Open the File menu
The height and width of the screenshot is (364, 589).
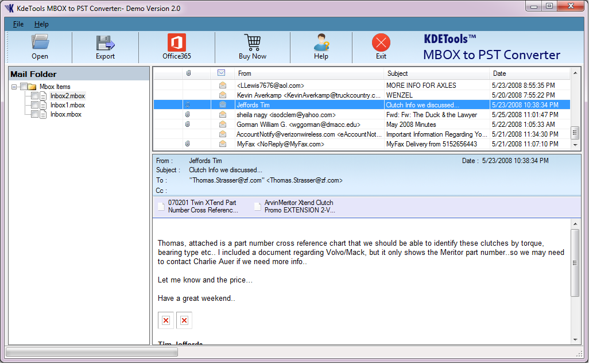tap(18, 24)
